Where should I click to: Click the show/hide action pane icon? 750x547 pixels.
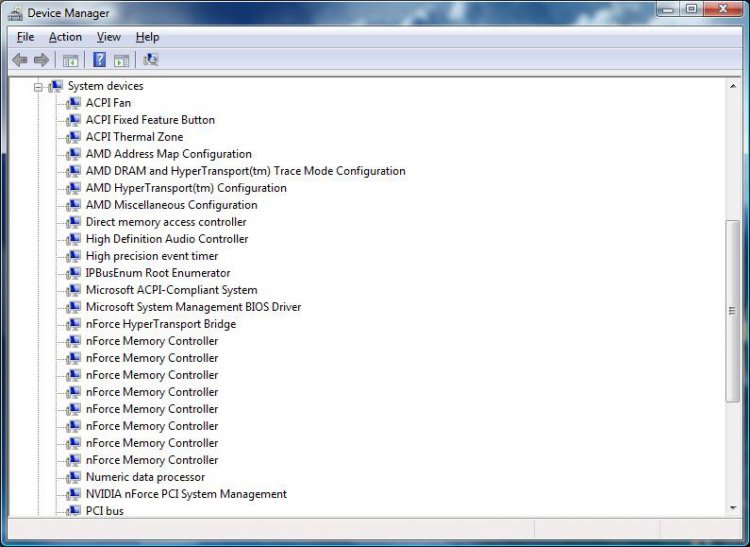pos(121,60)
